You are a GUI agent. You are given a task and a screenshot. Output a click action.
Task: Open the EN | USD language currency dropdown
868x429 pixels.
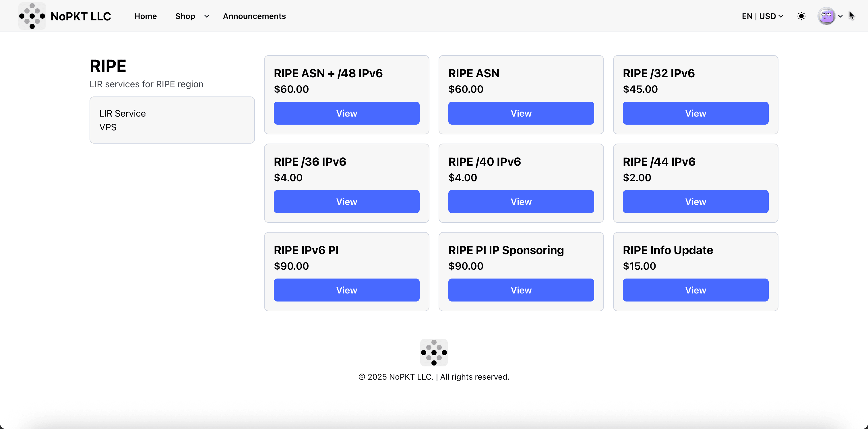(x=762, y=16)
